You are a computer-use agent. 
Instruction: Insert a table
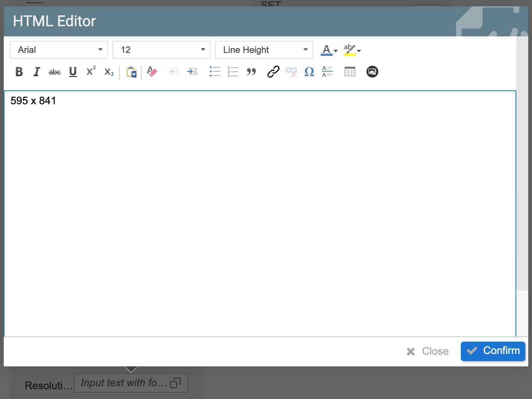(350, 72)
